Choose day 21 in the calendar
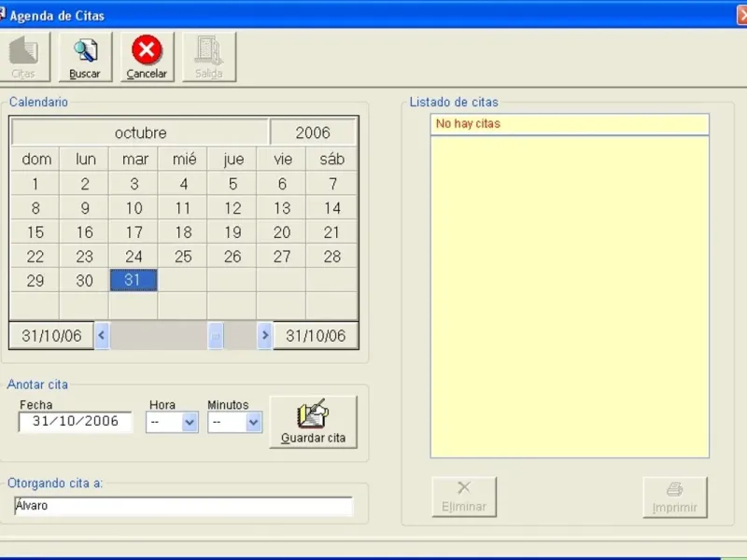This screenshot has width=747, height=560. click(x=332, y=231)
